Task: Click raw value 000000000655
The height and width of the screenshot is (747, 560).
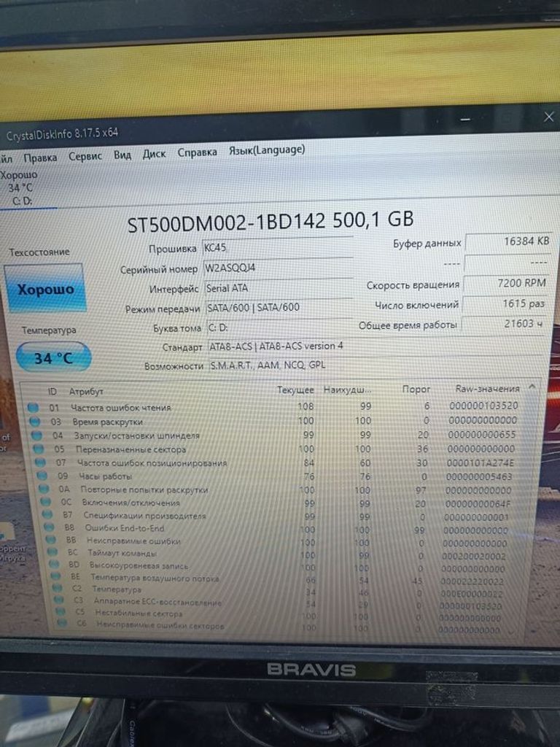Action: click(x=482, y=435)
